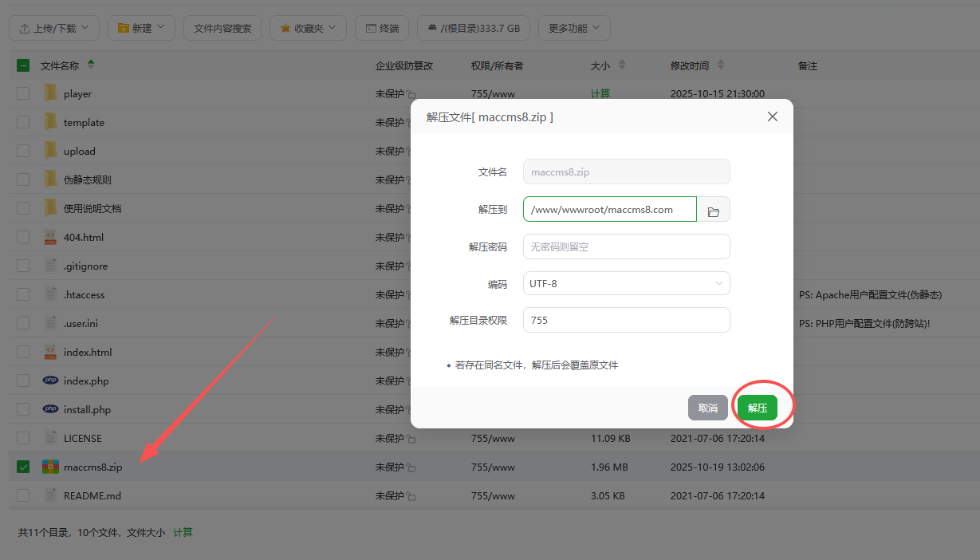Uncheck the maccms8.zip checkbox
Viewport: 980px width, 560px height.
[x=23, y=467]
